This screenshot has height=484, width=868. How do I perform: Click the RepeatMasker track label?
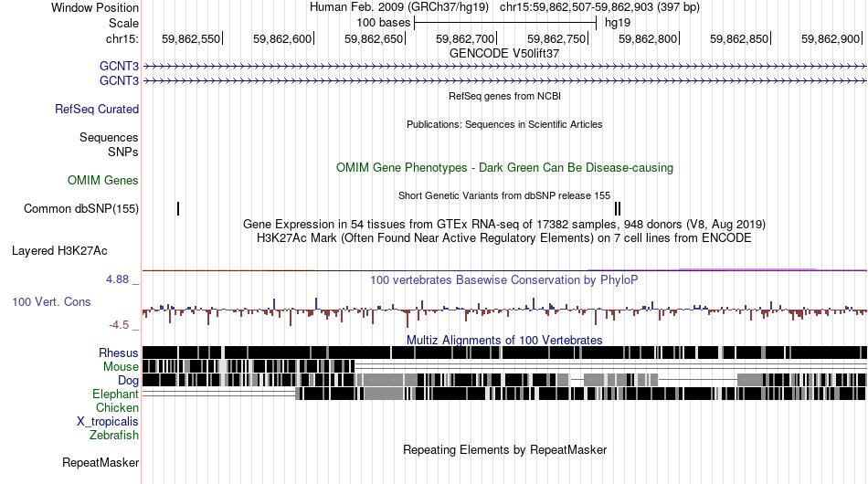click(x=101, y=462)
